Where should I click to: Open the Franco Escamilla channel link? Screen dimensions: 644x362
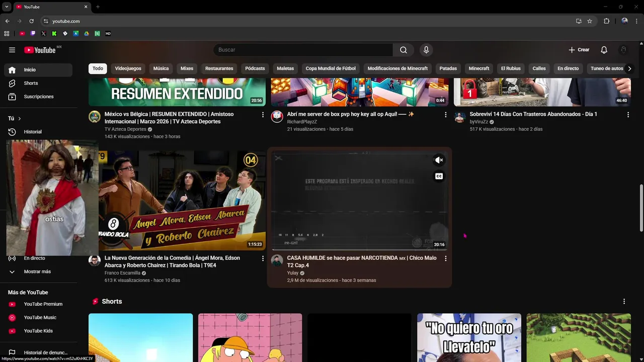pos(122,273)
